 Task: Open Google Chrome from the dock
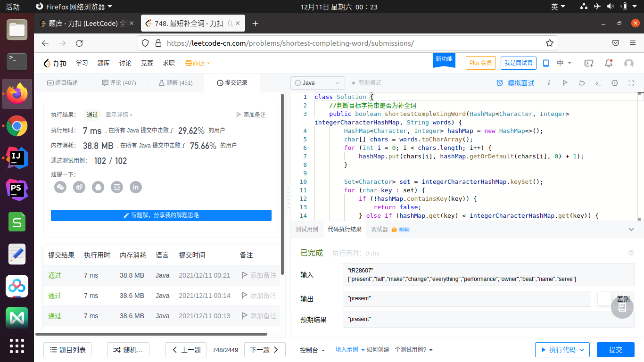(x=17, y=126)
